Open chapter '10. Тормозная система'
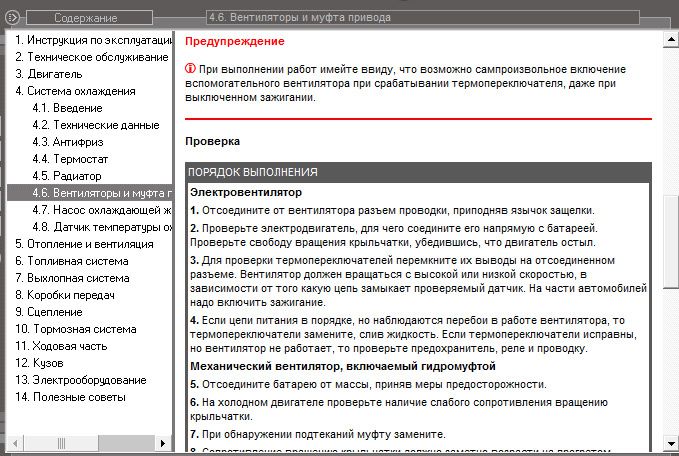Viewport: 679px width, 456px height. [75, 329]
